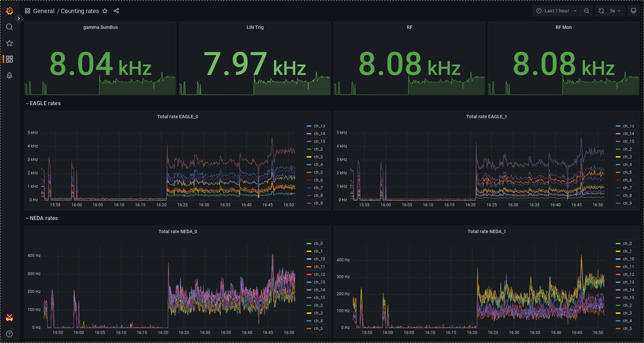Open starred dashboards in sidebar

click(9, 43)
